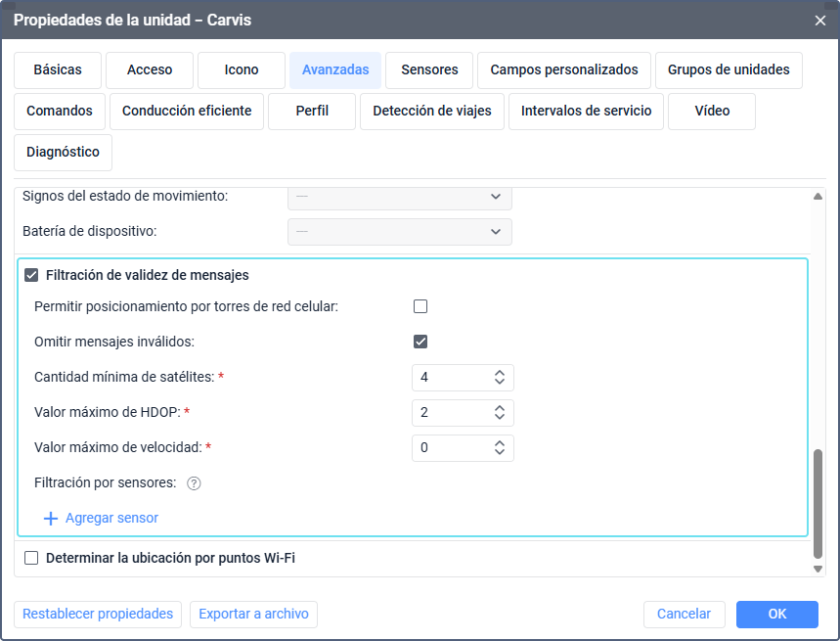Uncheck Omitir mensajes inválidos
The height and width of the screenshot is (641, 840).
(x=420, y=342)
